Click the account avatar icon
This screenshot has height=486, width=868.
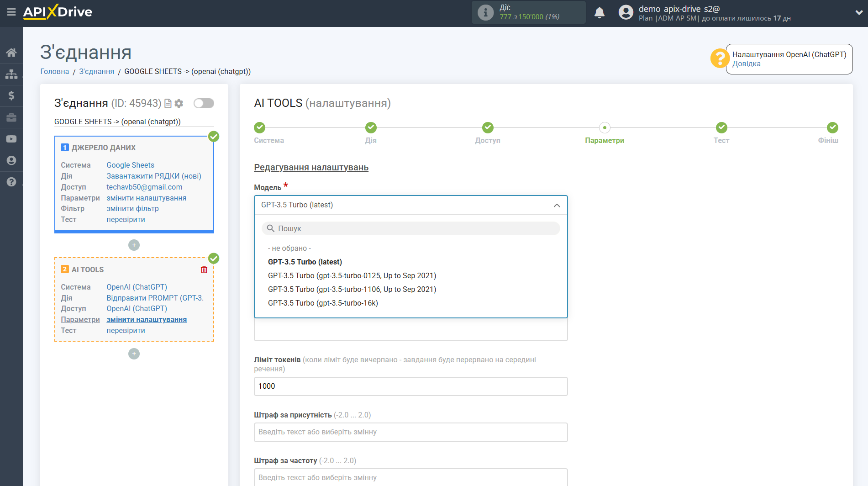tap(626, 12)
